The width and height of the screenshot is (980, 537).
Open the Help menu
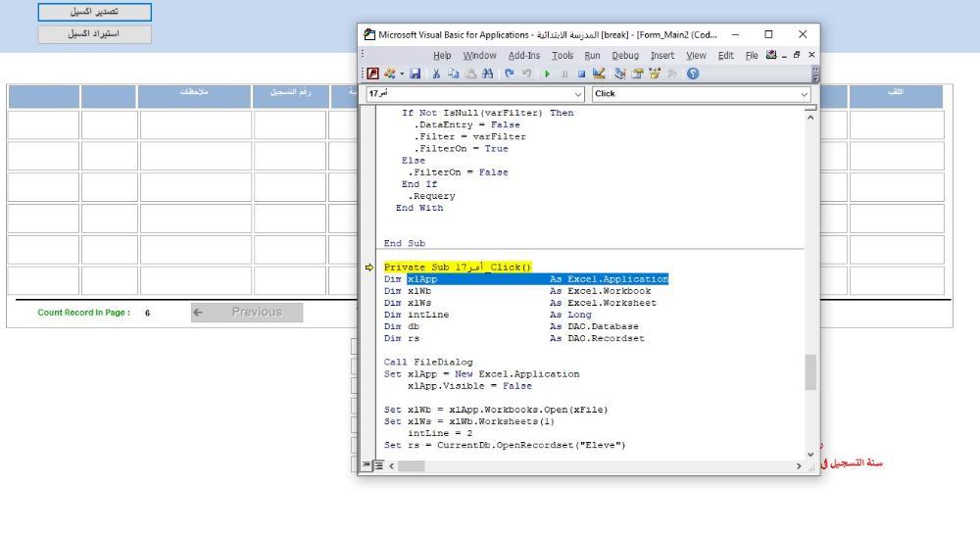pyautogui.click(x=442, y=56)
